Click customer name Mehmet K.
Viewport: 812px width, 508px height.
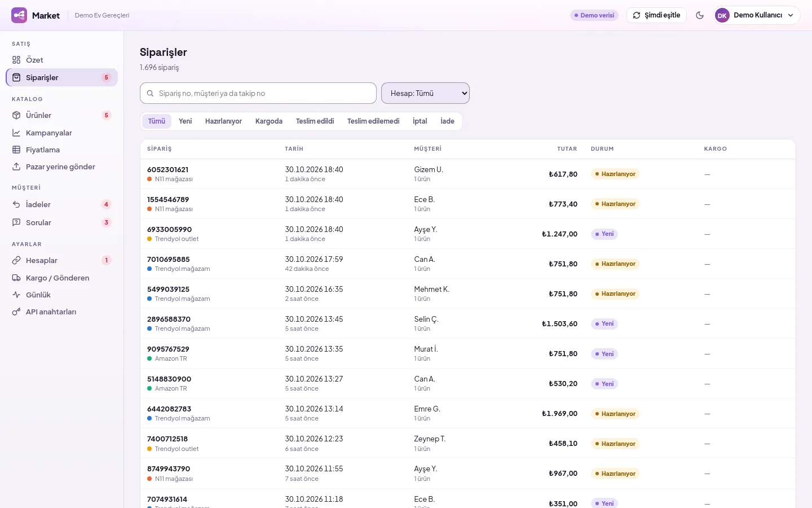pyautogui.click(x=431, y=289)
